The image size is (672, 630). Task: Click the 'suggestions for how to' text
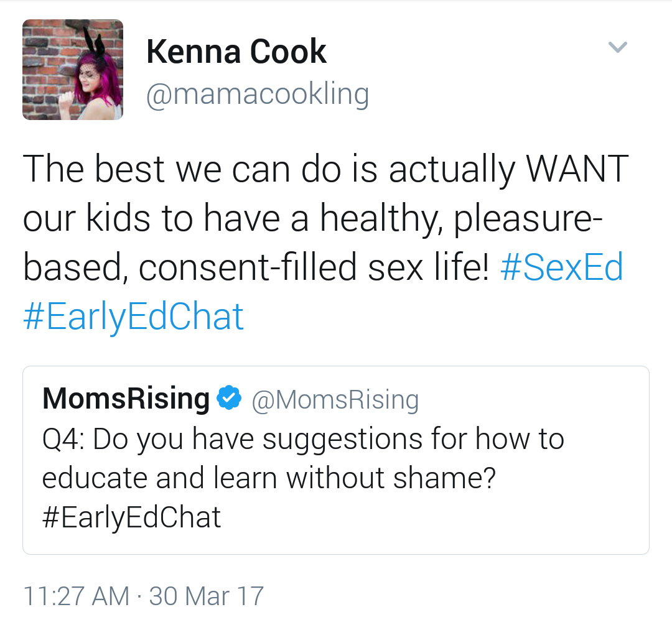click(x=413, y=440)
